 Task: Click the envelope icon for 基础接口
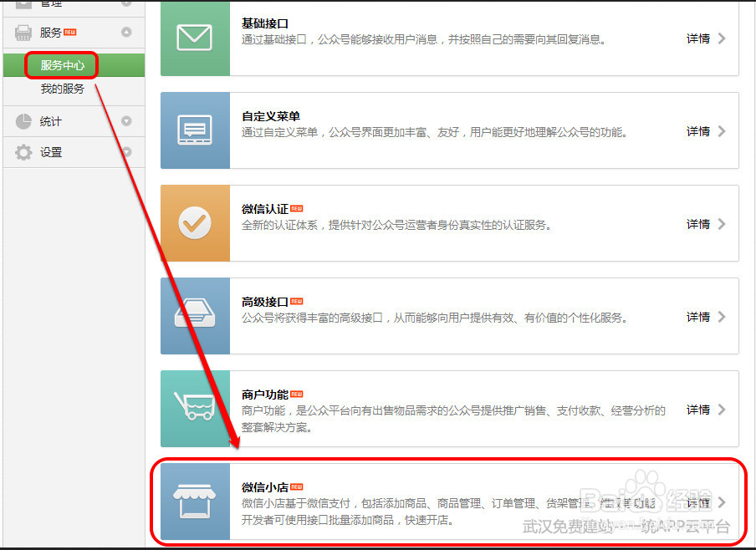coord(194,38)
